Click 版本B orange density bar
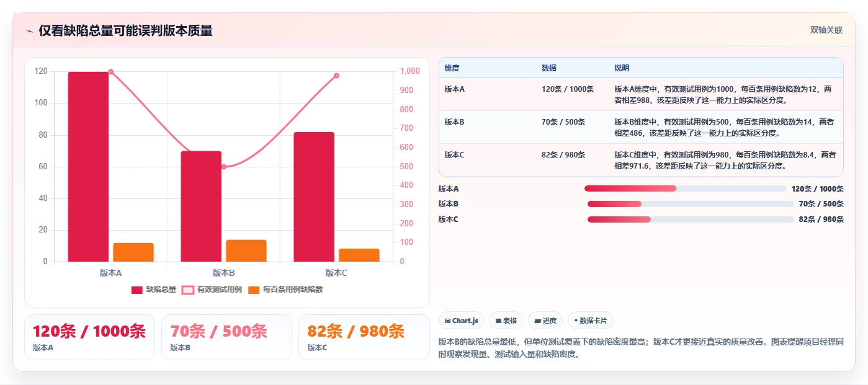Viewport: 868px width, 385px height. point(246,250)
